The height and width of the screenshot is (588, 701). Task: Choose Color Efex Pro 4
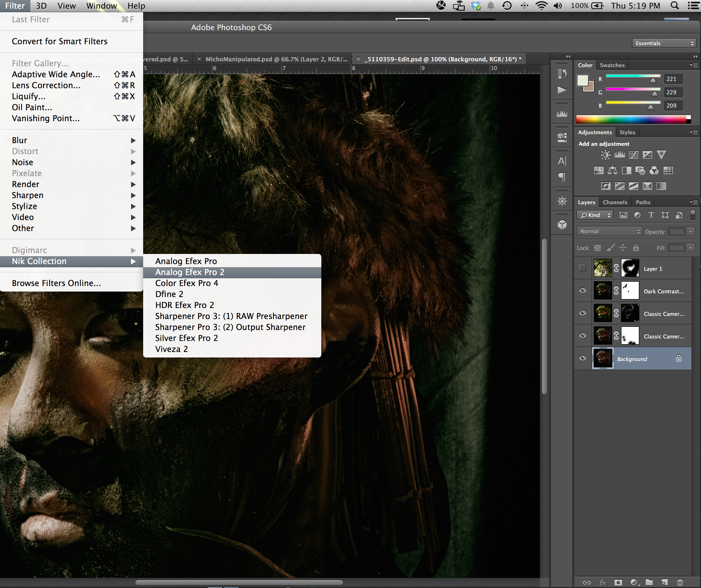[x=232, y=283]
